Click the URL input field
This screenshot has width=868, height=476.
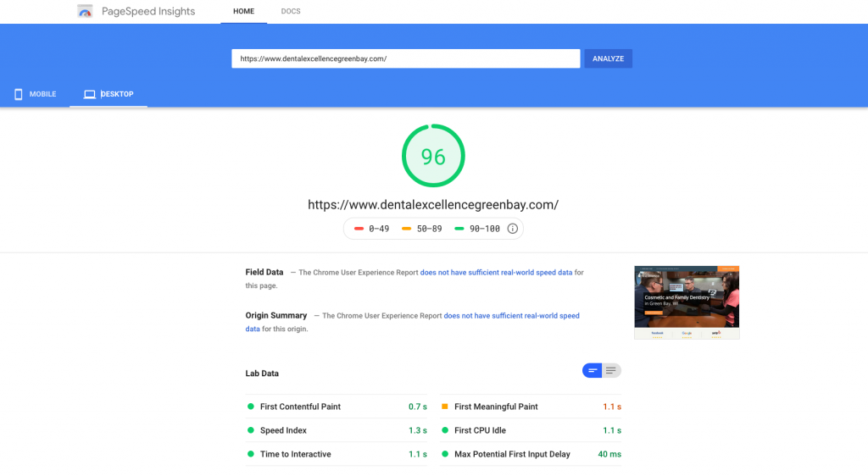(406, 58)
